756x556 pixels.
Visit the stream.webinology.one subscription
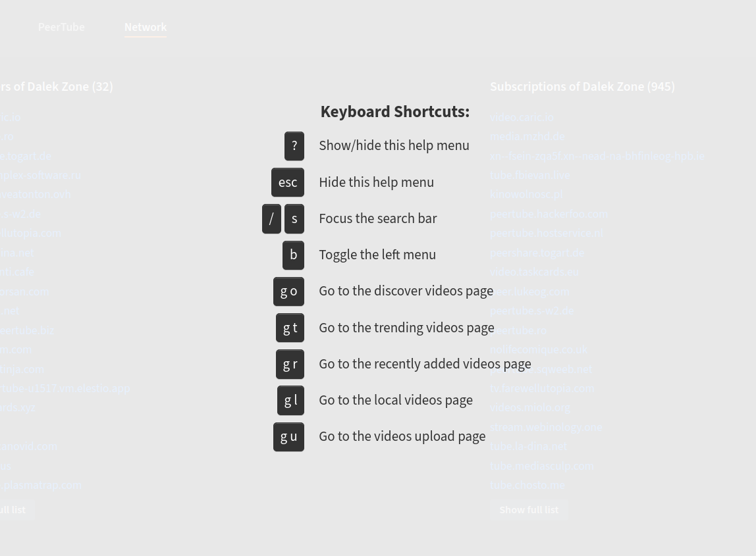(x=546, y=426)
